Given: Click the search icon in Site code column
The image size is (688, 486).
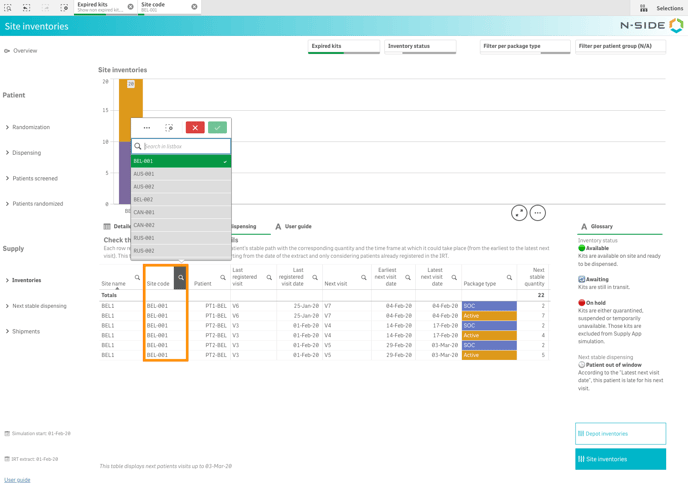Looking at the screenshot, I should (181, 277).
